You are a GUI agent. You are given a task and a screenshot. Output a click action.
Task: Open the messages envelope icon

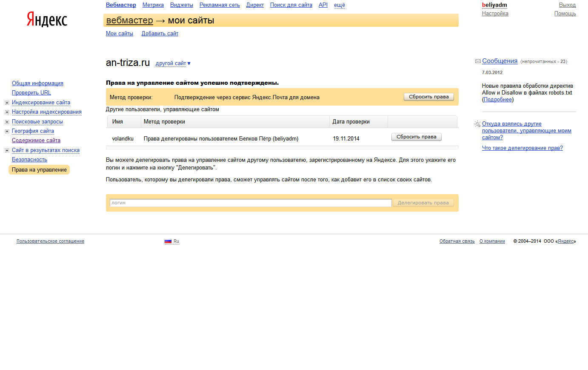tap(478, 61)
